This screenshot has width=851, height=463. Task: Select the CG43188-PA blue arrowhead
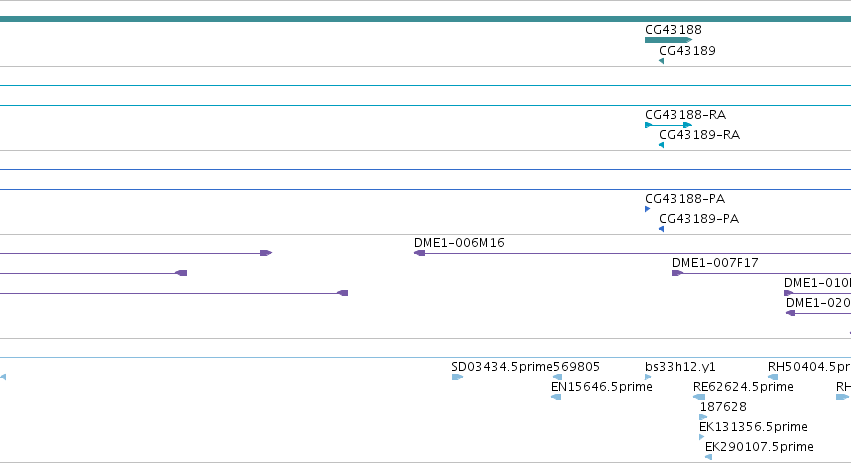pos(647,209)
